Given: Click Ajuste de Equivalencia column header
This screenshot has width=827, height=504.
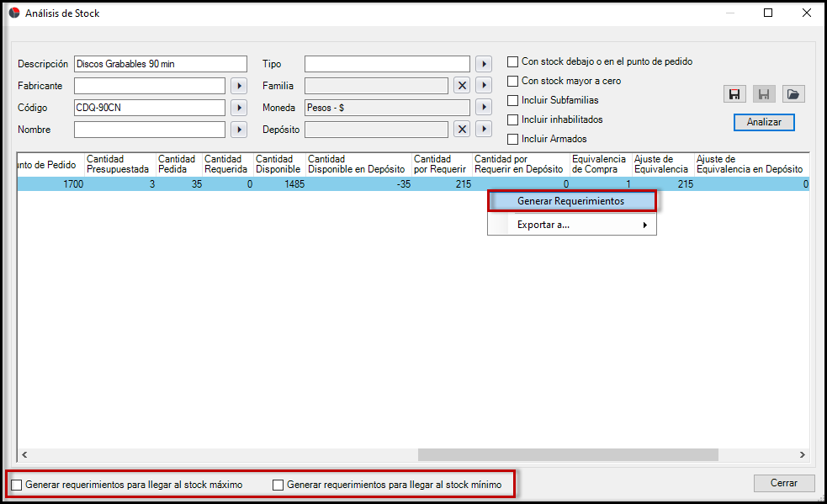Looking at the screenshot, I should (x=664, y=164).
